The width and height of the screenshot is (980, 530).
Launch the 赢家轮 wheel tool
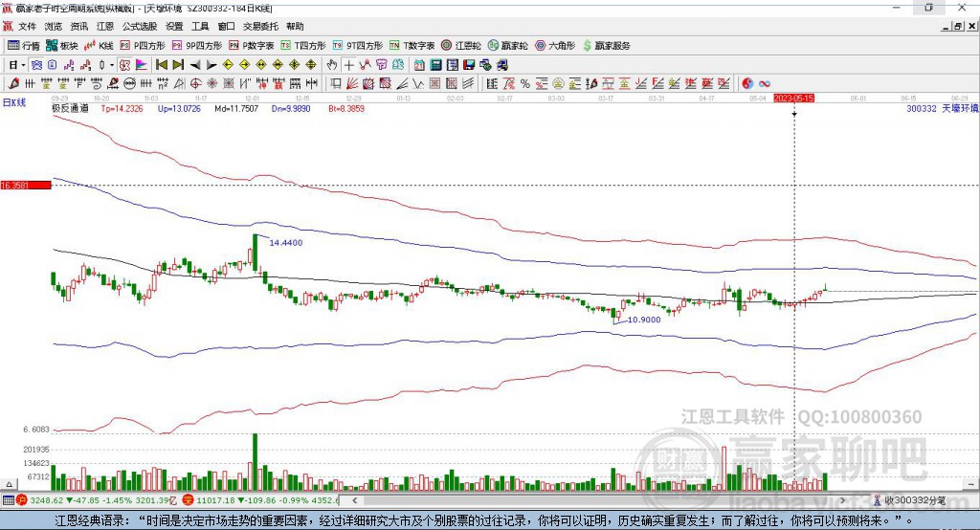coord(507,46)
